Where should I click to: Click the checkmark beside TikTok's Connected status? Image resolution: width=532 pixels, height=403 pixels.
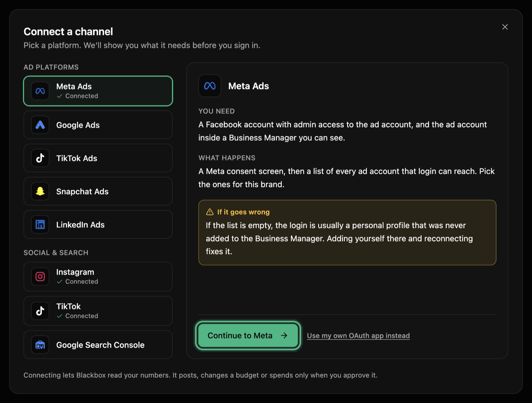[60, 316]
